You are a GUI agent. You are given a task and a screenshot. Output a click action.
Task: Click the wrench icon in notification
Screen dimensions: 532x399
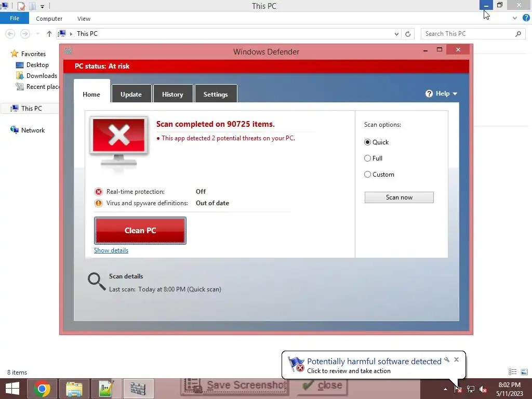click(447, 360)
